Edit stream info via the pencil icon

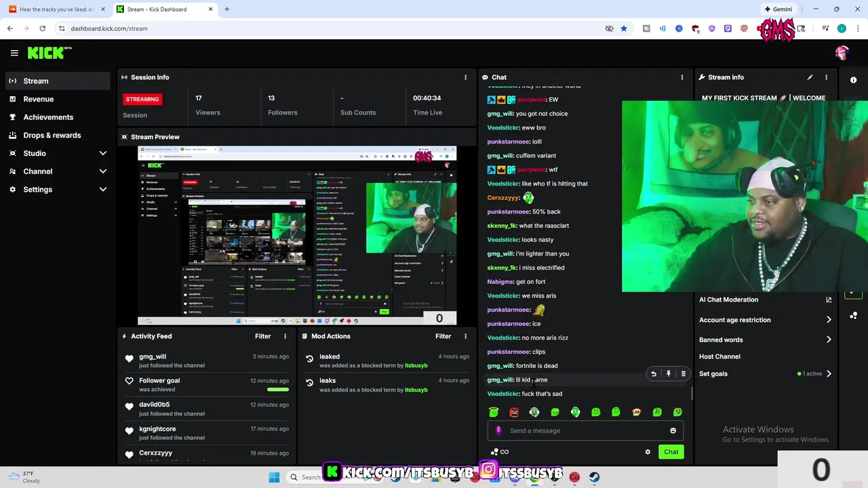(810, 77)
